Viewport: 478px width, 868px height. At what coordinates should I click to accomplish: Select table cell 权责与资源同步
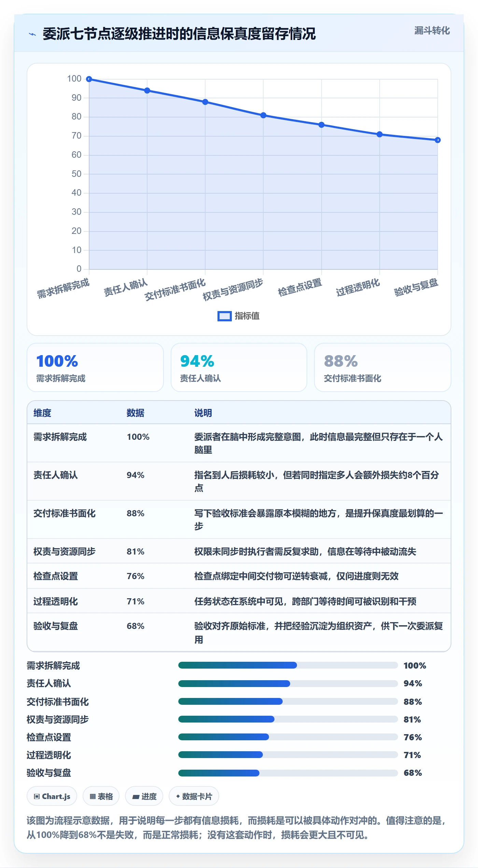(x=65, y=551)
